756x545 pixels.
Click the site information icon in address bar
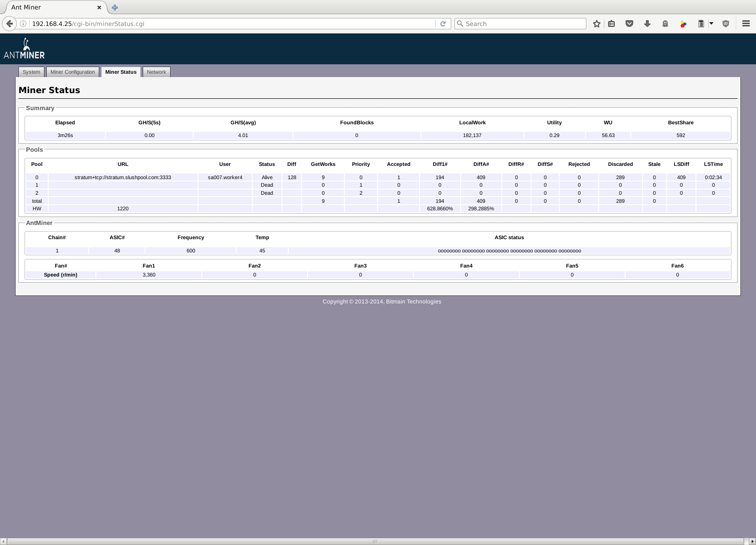point(23,24)
